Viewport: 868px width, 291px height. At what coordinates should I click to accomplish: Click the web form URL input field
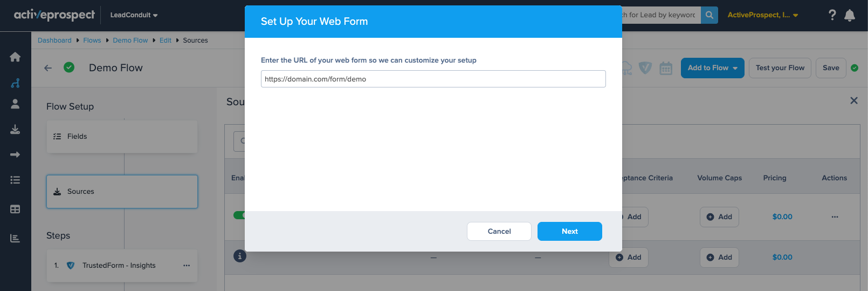433,79
